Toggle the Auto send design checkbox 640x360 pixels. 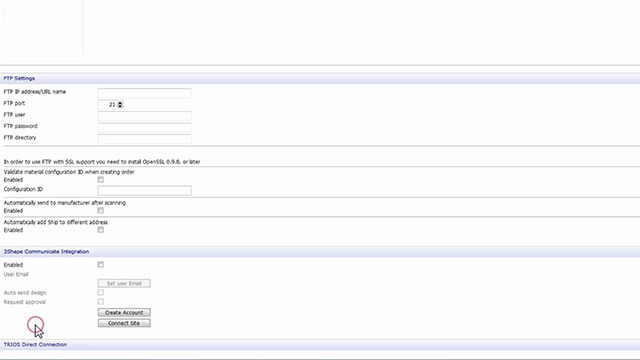(100, 292)
